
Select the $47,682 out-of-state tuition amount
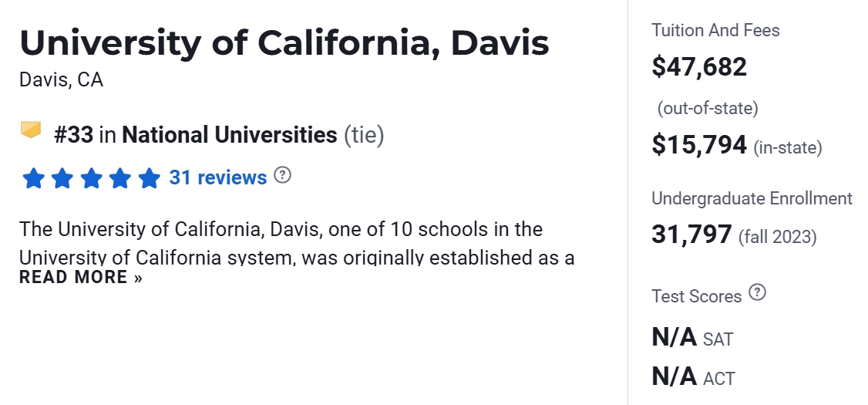(x=699, y=67)
